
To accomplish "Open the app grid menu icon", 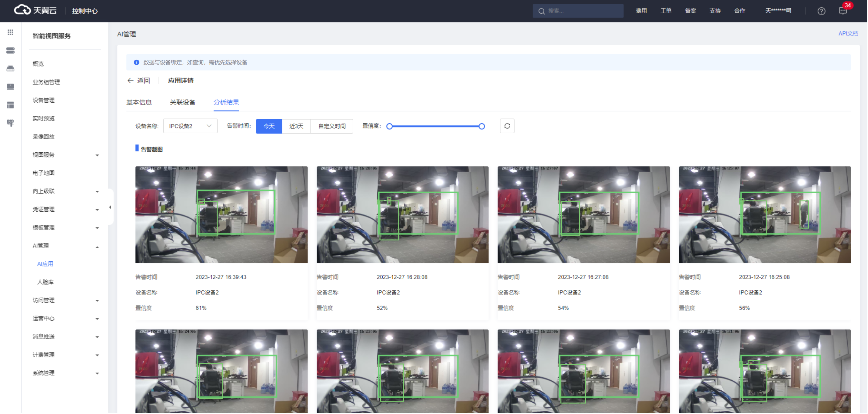I will (10, 32).
